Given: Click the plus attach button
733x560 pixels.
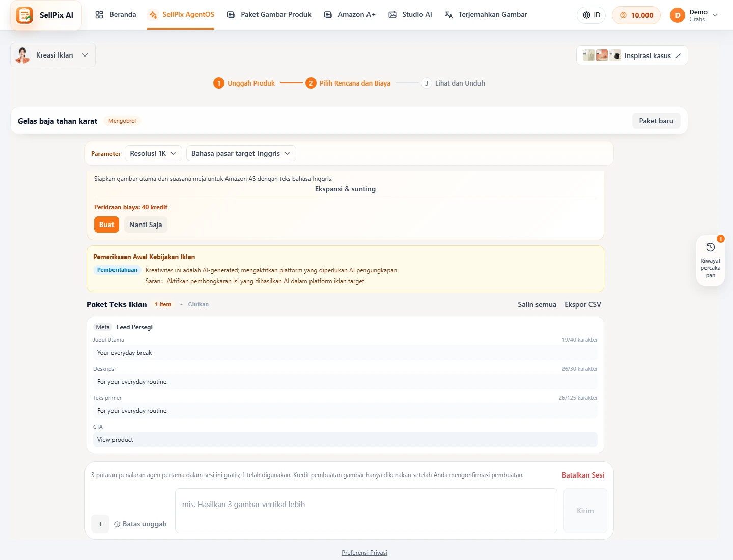Looking at the screenshot, I should point(100,524).
